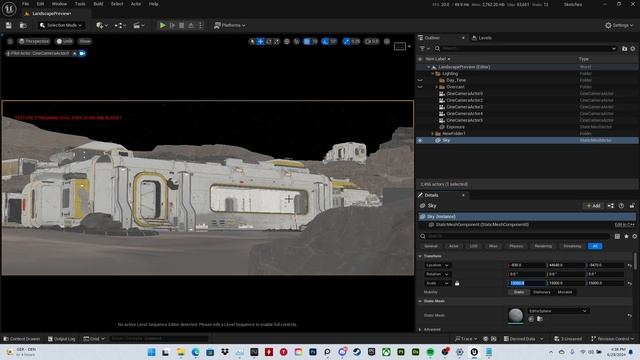
Task: Select the Physics filter in Details
Action: tap(516, 246)
